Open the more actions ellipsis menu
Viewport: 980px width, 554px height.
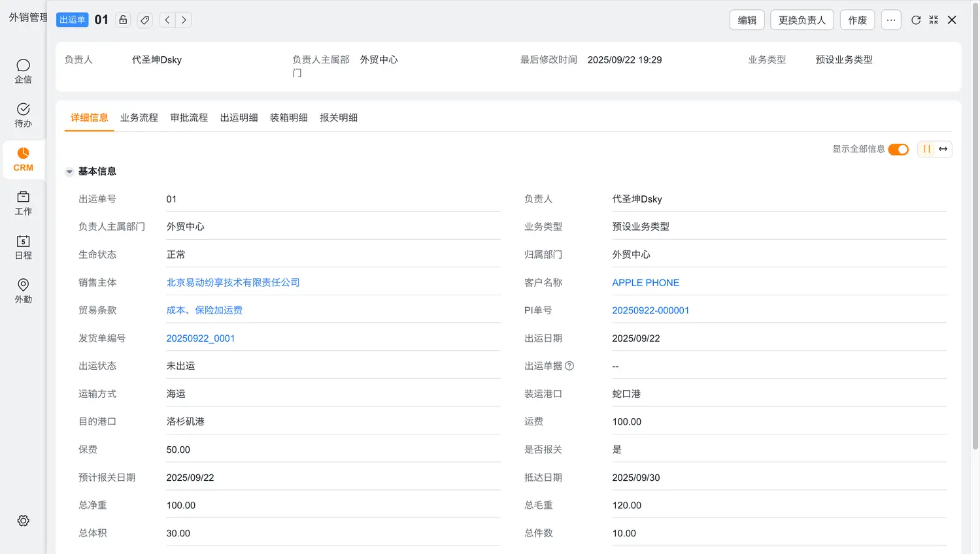pos(891,20)
